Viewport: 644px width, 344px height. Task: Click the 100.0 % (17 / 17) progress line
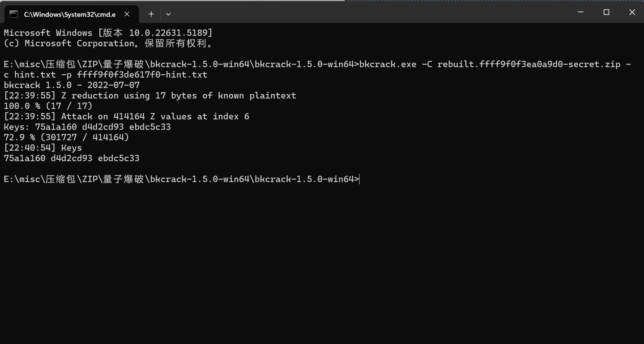pyautogui.click(x=48, y=106)
